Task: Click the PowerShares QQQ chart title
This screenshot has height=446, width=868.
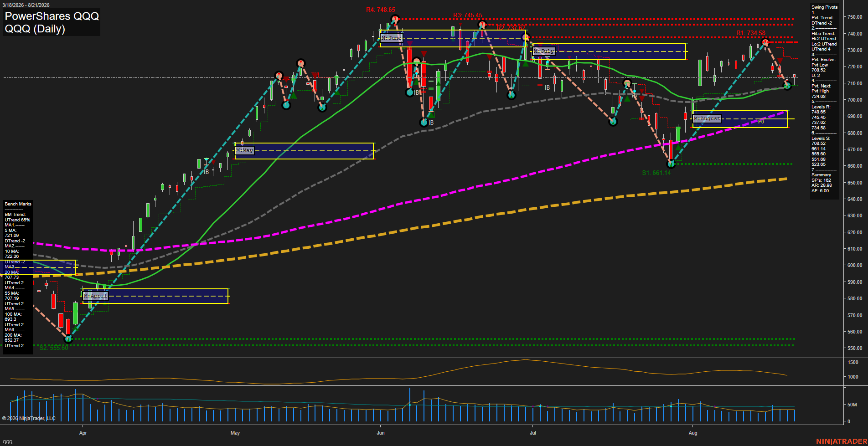Action: pyautogui.click(x=52, y=16)
